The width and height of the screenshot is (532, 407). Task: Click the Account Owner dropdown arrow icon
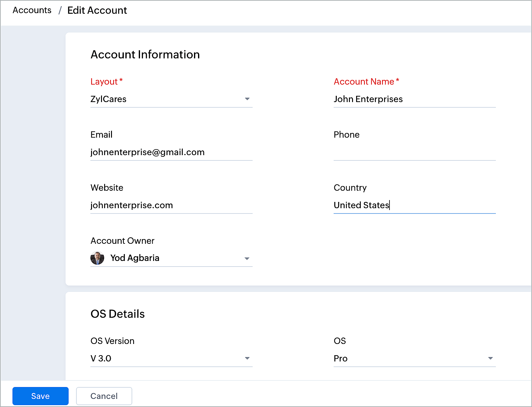click(x=247, y=258)
